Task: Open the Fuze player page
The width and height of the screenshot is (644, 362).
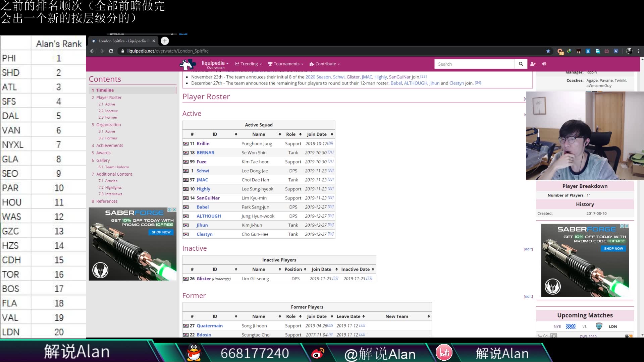Action: coord(201,162)
